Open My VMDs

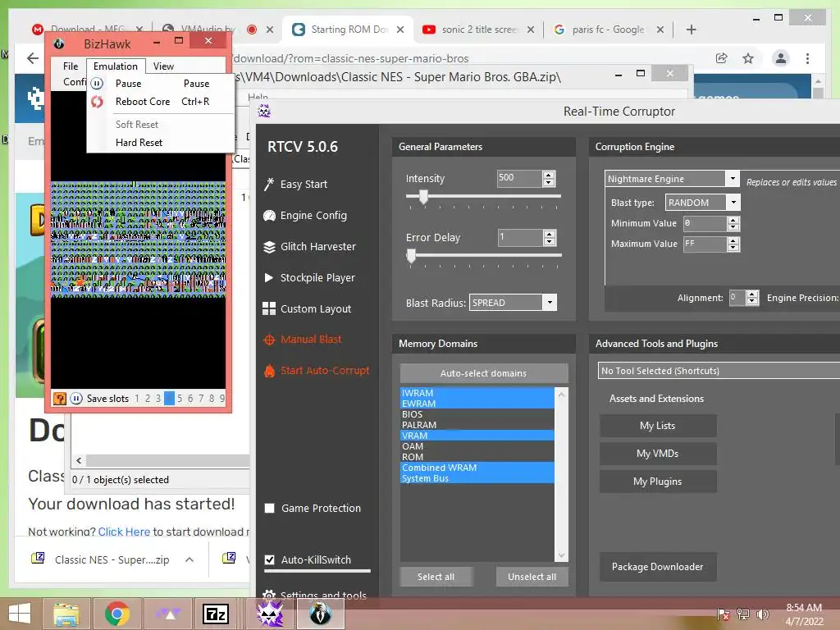coord(658,454)
